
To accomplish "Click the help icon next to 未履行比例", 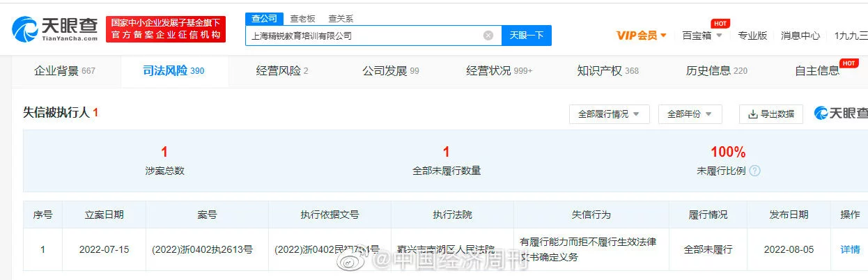I will coord(754,171).
